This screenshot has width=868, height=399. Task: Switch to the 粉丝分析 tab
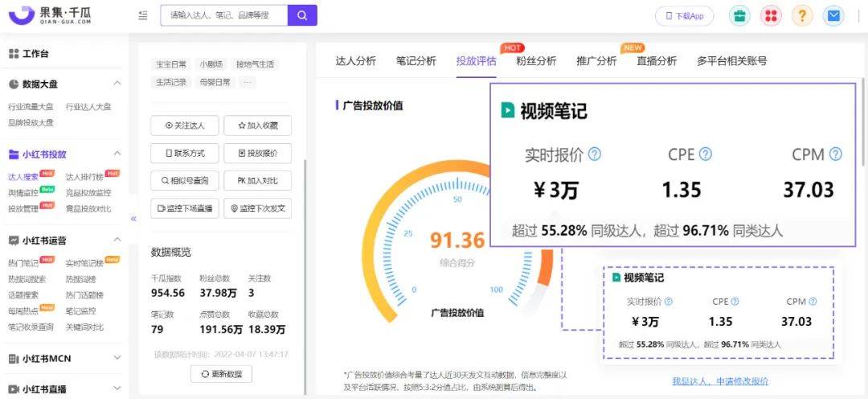[x=536, y=61]
